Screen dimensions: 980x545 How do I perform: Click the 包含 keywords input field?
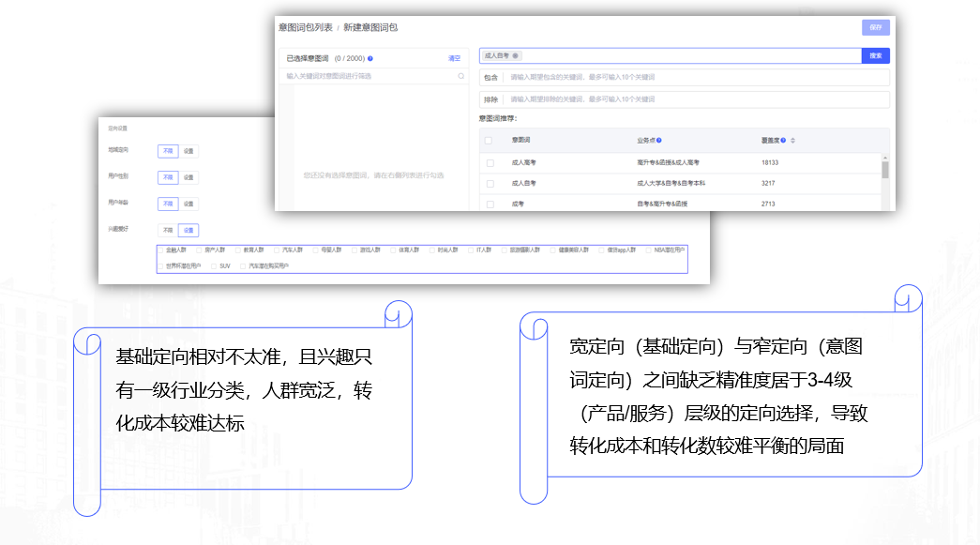[694, 77]
